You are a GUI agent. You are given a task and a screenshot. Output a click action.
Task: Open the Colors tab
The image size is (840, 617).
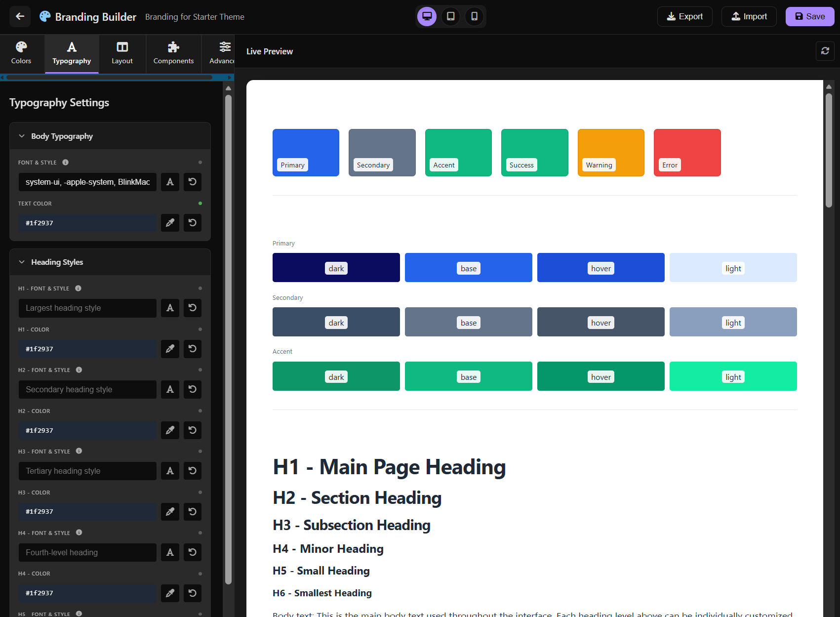pos(21,53)
